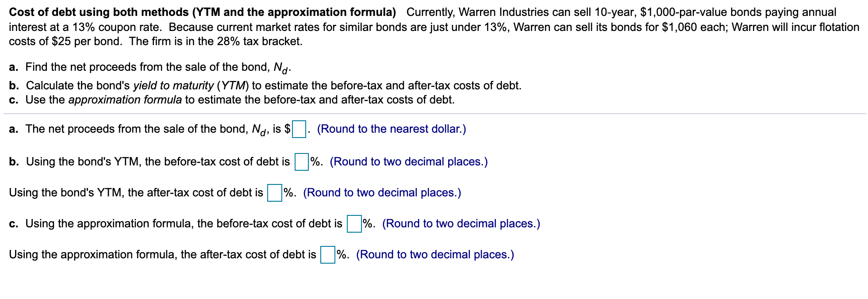This screenshot has height=299, width=868.
Task: Click the approximation after-tax cost box
Action: 327,254
